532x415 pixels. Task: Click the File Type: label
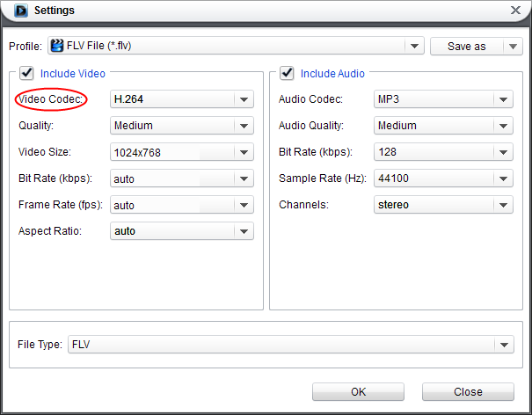pyautogui.click(x=40, y=345)
